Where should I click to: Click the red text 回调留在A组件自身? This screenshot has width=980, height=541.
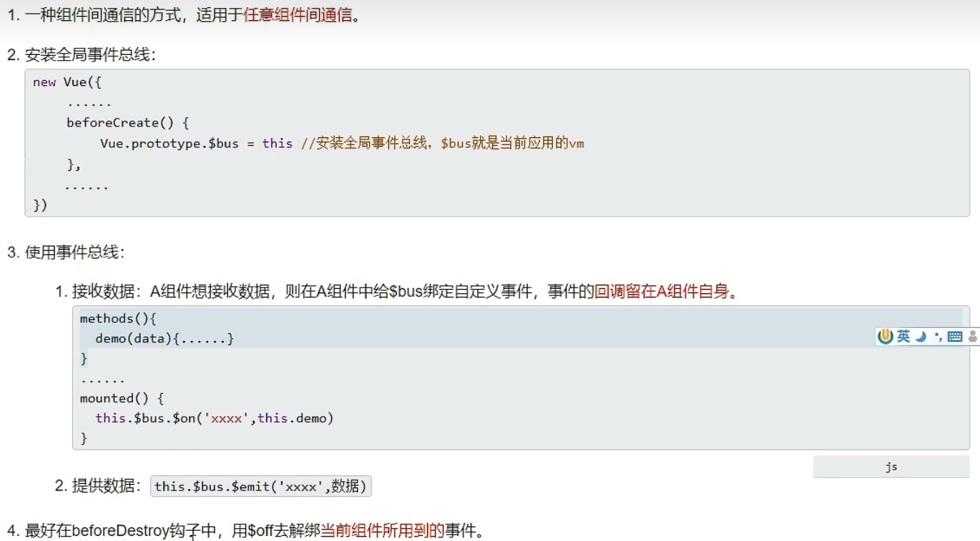click(662, 292)
